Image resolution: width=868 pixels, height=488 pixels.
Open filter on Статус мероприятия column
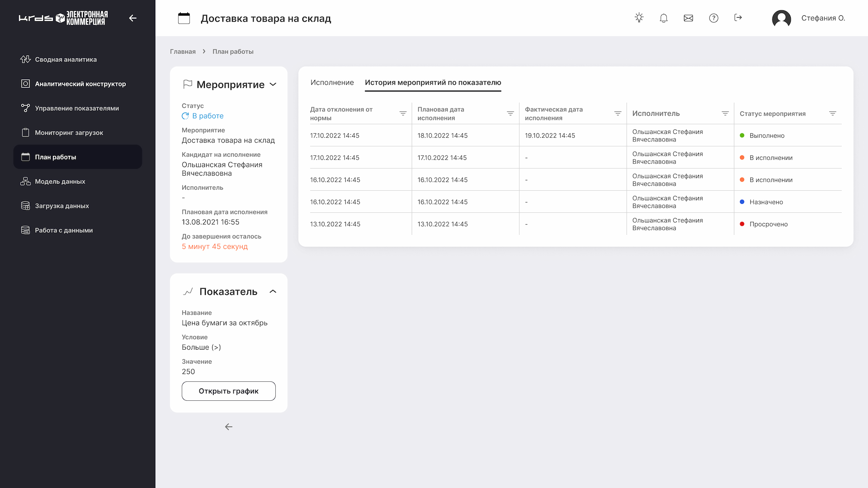pos(832,113)
